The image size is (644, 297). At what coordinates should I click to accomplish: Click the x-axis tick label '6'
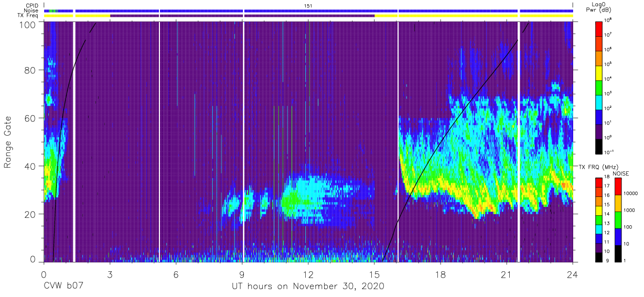point(176,273)
